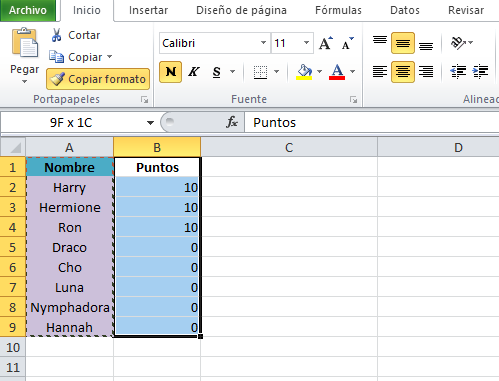This screenshot has height=381, width=499.
Task: Click the Copiar icon
Action: click(x=56, y=57)
